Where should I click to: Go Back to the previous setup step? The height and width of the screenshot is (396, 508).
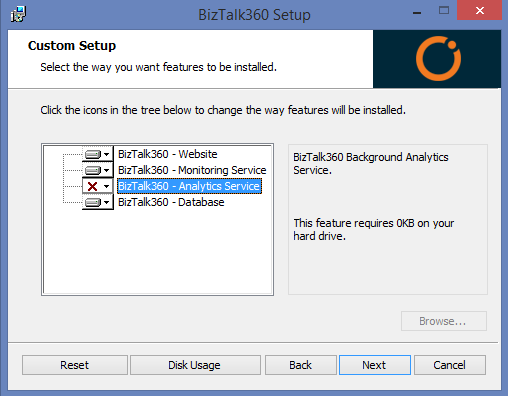pos(301,365)
